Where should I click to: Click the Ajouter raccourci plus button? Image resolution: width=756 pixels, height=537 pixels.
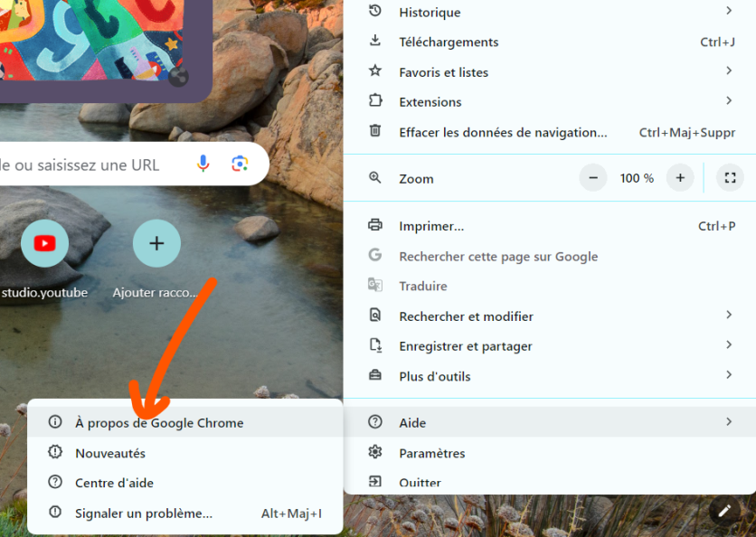(156, 243)
